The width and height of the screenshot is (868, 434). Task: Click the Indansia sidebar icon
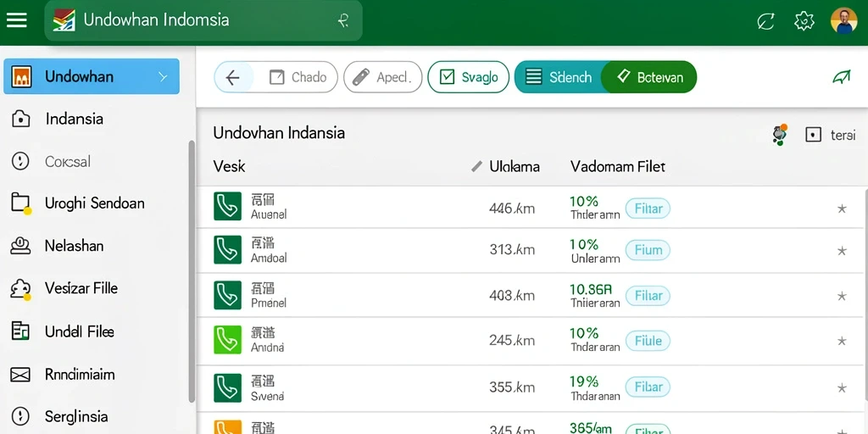pyautogui.click(x=20, y=119)
